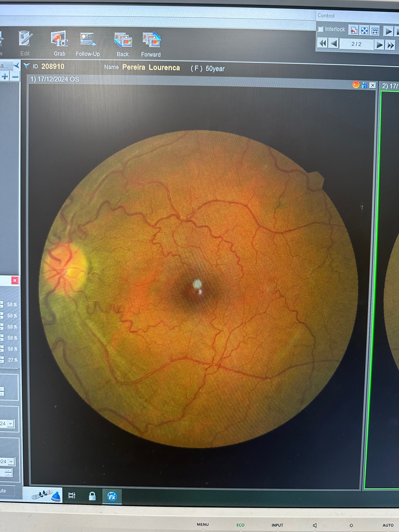Screen dimensions: 399x532
Task: Click the EX app taskbar icon
Action: coord(112,496)
